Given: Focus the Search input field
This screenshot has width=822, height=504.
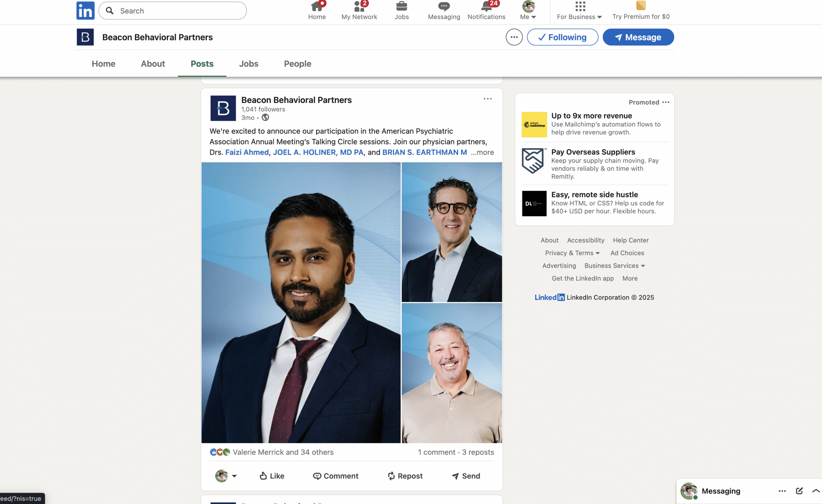Looking at the screenshot, I should pos(173,11).
